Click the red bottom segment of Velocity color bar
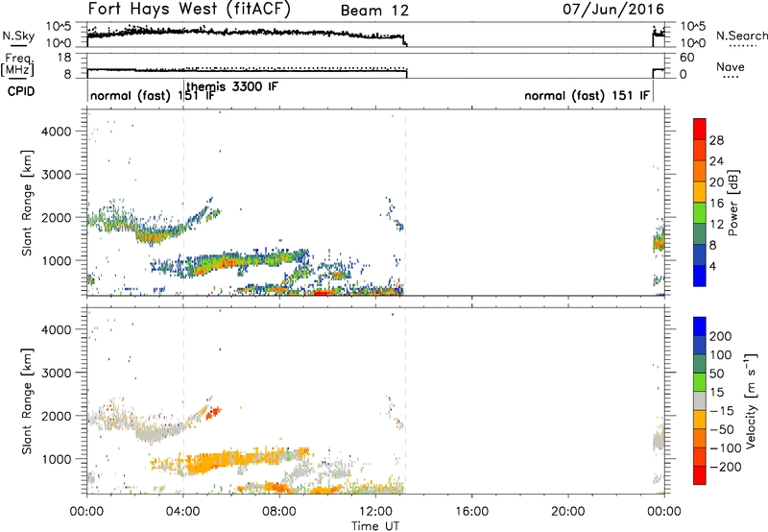This screenshot has width=768, height=532. pos(700,475)
